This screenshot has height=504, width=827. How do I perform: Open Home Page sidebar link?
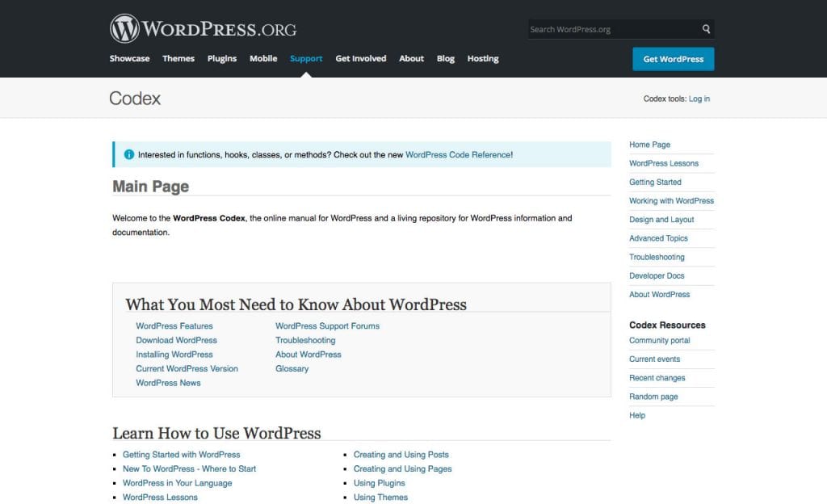click(x=649, y=145)
